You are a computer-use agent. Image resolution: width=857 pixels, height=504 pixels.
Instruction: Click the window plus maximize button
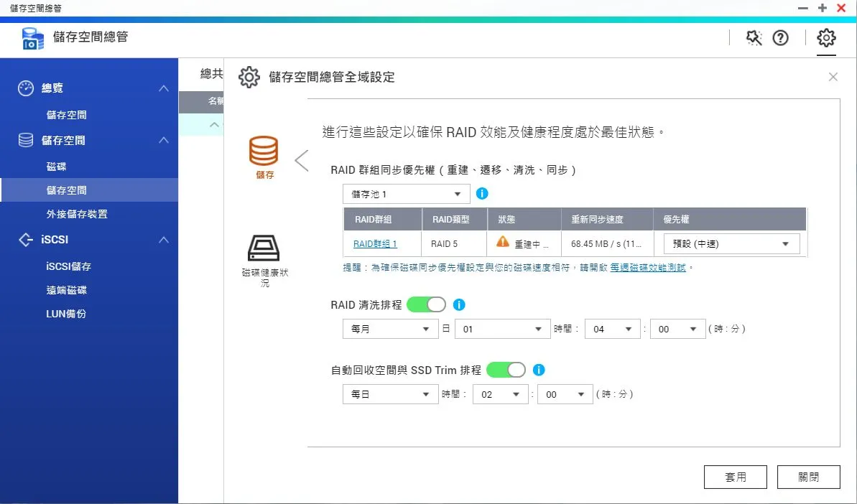[x=822, y=8]
